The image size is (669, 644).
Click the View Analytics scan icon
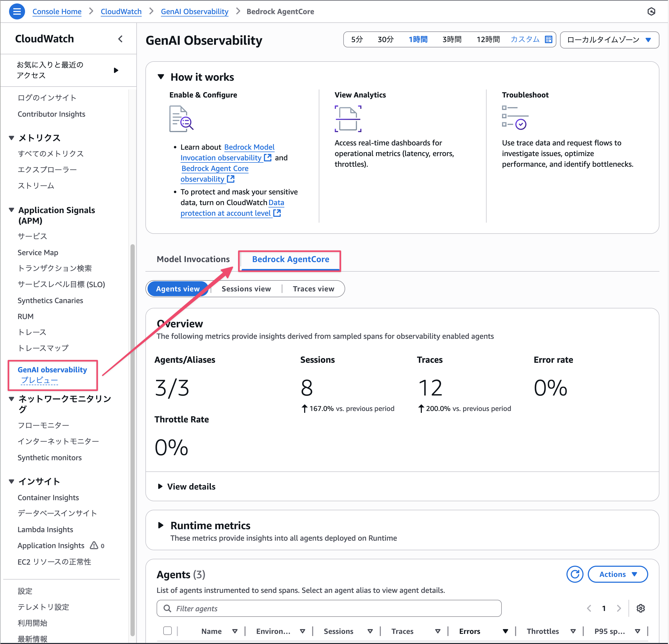[348, 119]
